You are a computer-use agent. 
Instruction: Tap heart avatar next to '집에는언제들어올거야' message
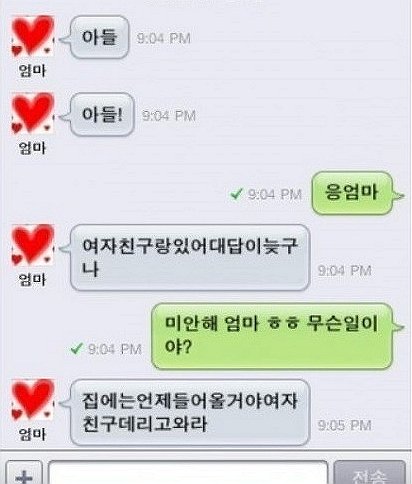32,399
